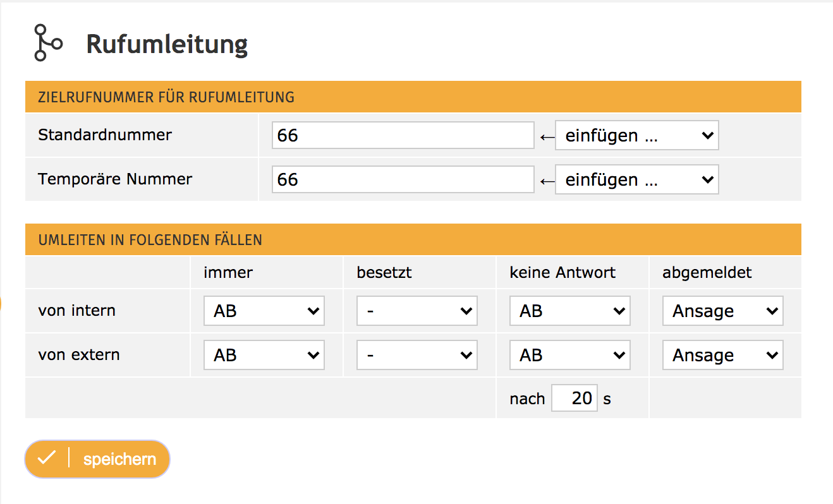Open the 'immer' dropdown for von extern
The height and width of the screenshot is (504, 833).
264,355
